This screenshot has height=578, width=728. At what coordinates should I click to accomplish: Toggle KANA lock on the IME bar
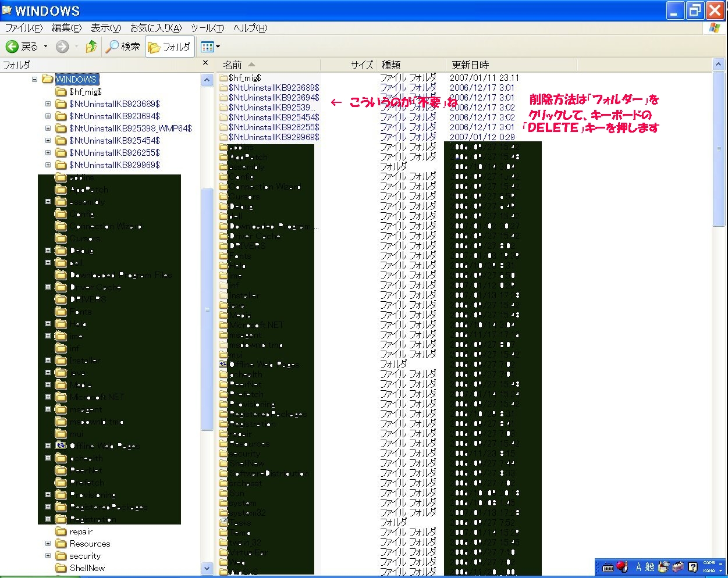coord(709,571)
